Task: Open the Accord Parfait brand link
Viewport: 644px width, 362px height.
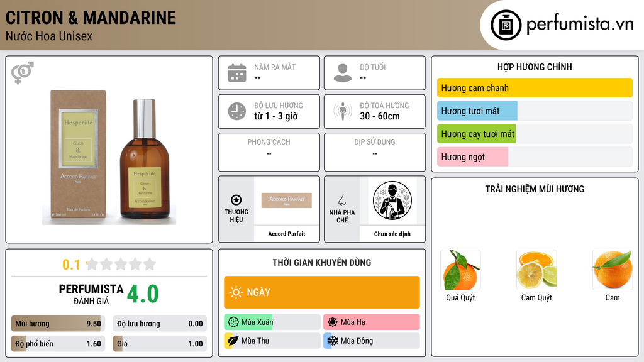Action: [287, 234]
